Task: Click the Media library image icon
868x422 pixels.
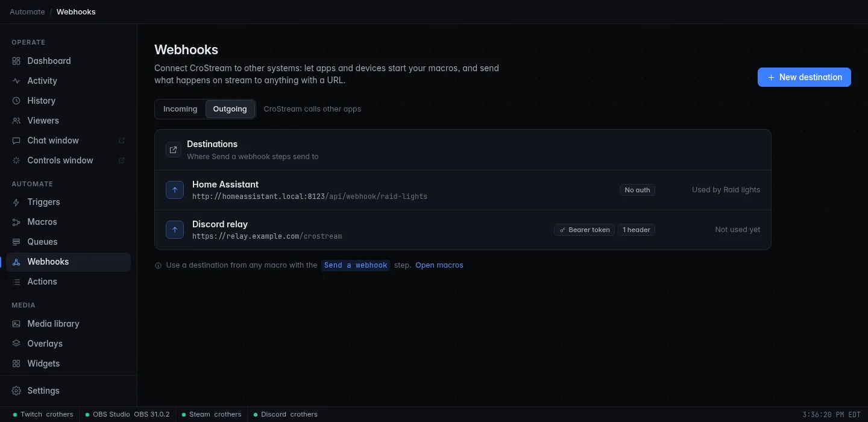Action: [16, 324]
